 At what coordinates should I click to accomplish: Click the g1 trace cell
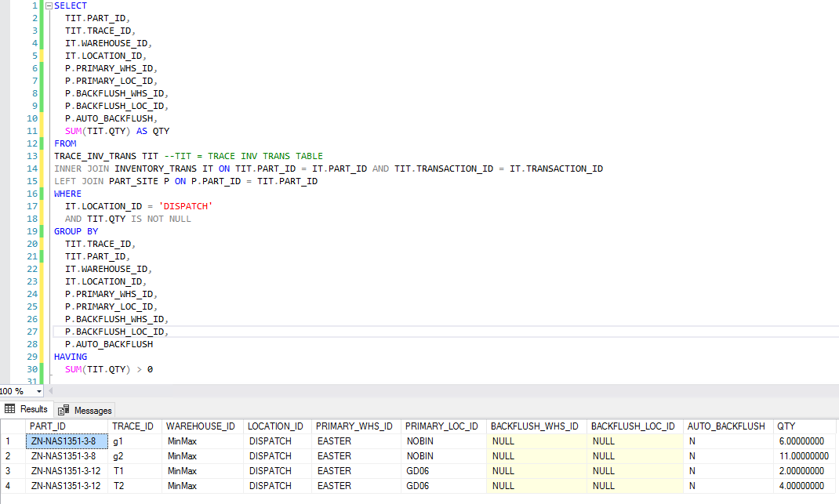click(134, 441)
